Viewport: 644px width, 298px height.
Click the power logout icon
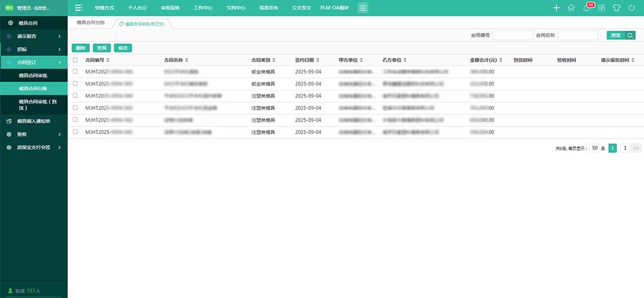[631, 8]
